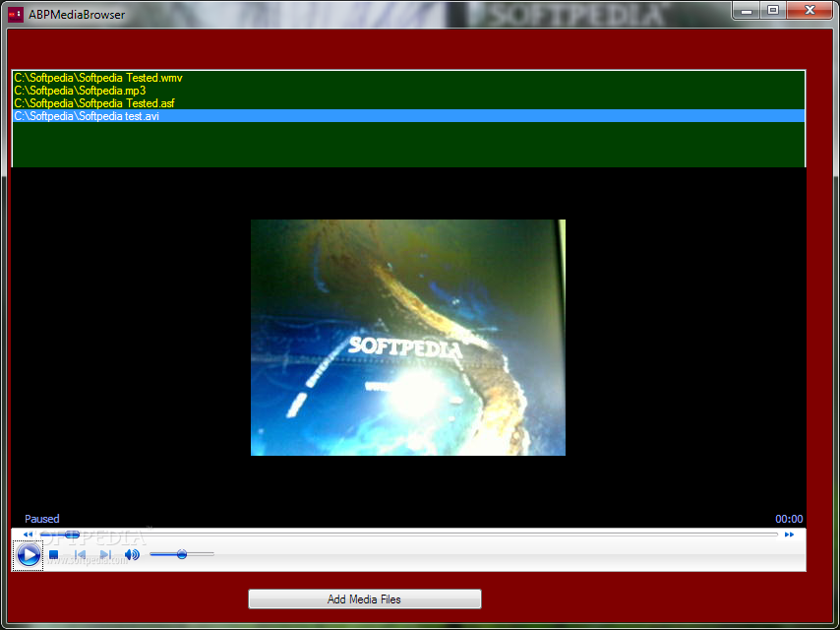Stop playback with the square Stop icon
This screenshot has width=840, height=630.
tap(53, 555)
